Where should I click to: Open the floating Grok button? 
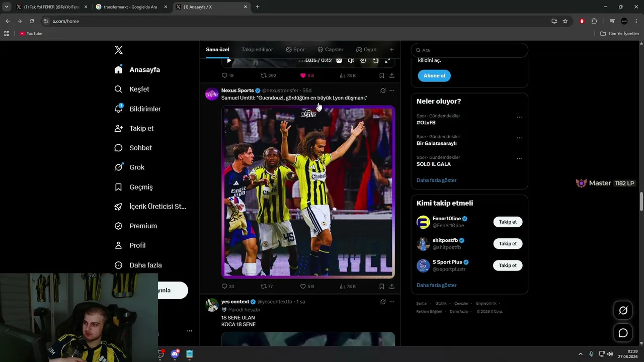coord(623,311)
